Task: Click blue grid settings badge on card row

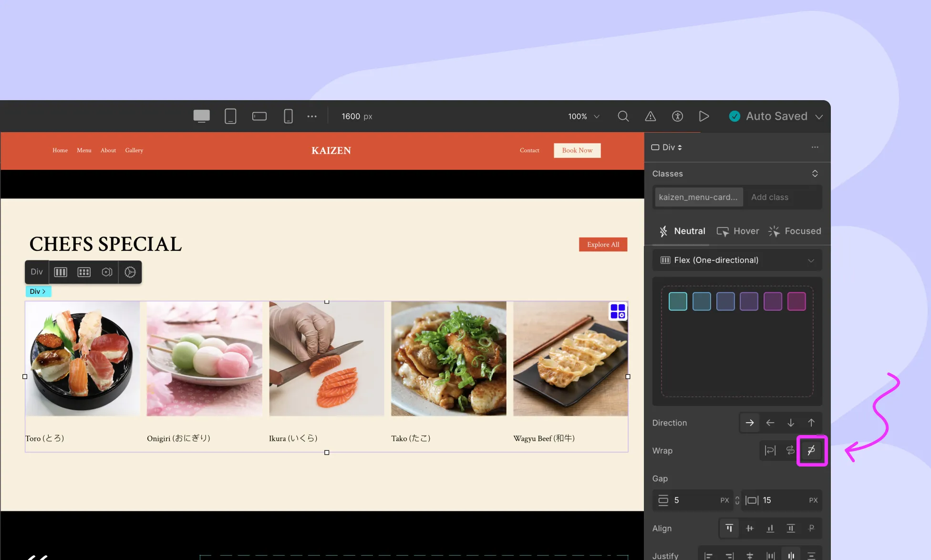Action: click(618, 311)
